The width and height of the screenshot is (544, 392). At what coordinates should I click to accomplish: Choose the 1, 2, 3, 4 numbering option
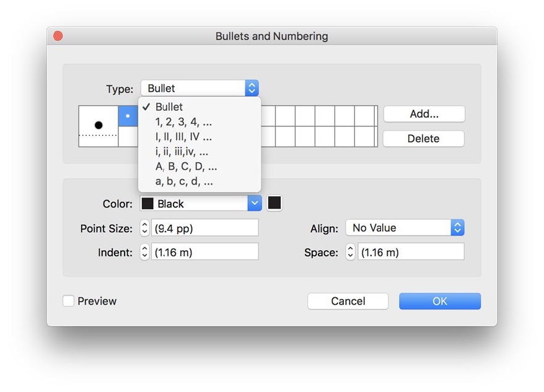click(183, 122)
